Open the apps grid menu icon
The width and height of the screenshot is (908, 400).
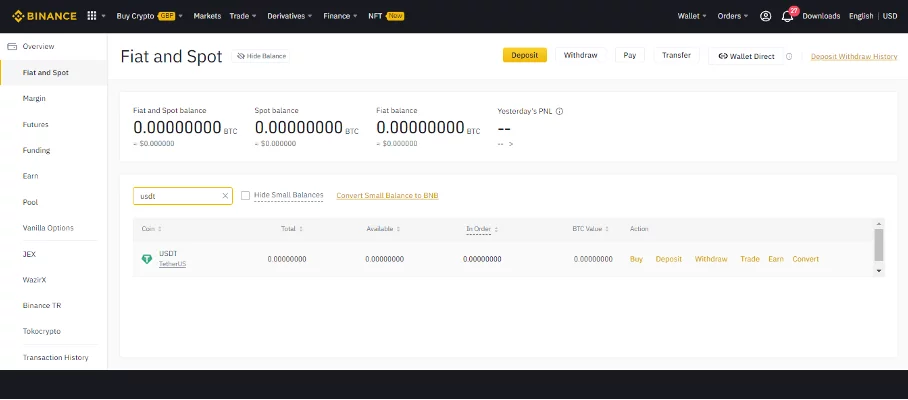pos(91,16)
